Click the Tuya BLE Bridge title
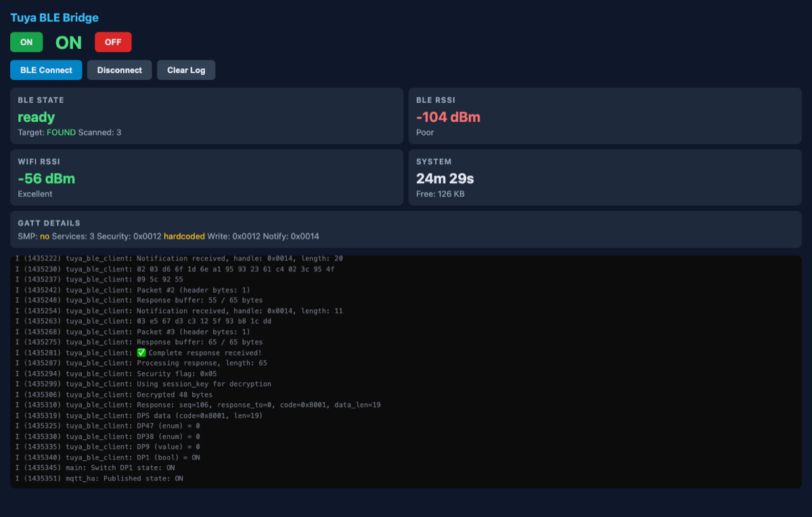Screen dimensions: 812x517 tap(54, 18)
